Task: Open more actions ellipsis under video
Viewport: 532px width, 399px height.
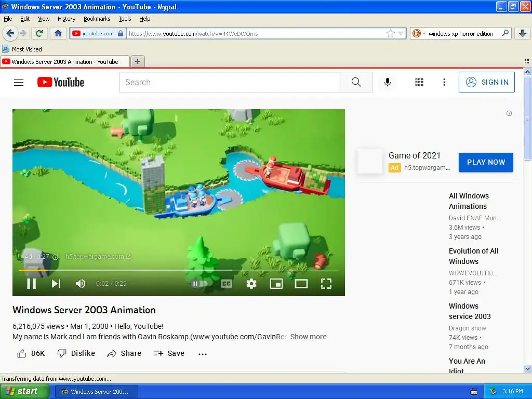Action: click(203, 354)
